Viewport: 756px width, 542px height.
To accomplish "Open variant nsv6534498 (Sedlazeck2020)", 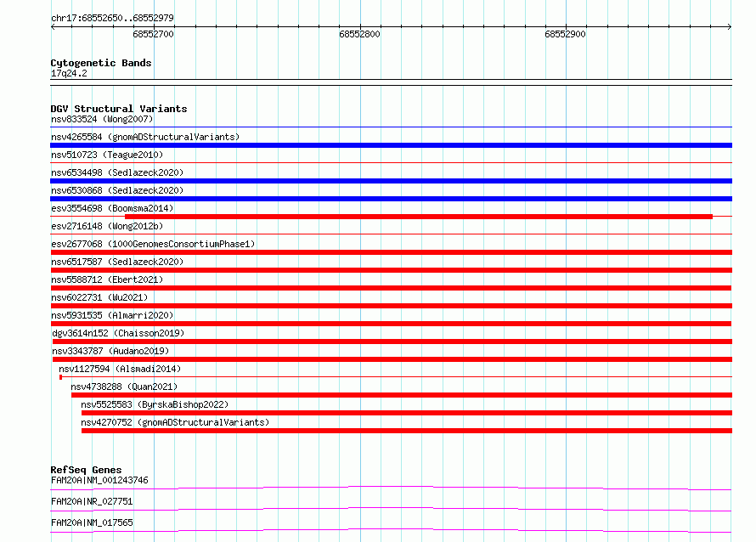I will coord(117,172).
